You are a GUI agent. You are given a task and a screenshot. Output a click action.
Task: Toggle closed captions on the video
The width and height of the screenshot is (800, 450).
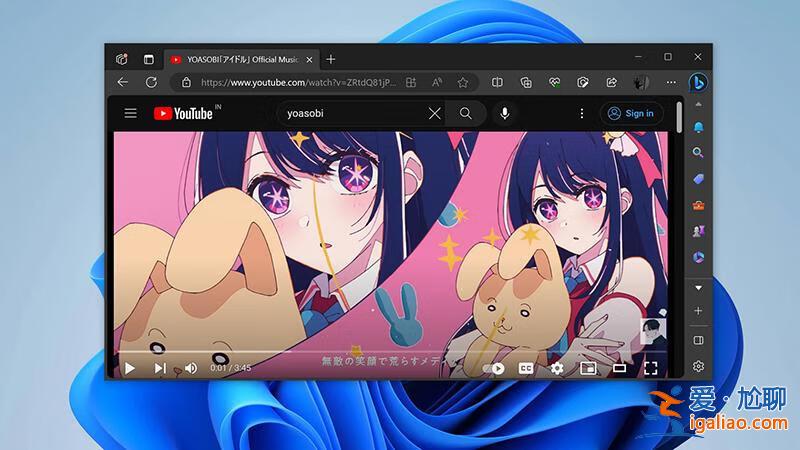(x=526, y=368)
